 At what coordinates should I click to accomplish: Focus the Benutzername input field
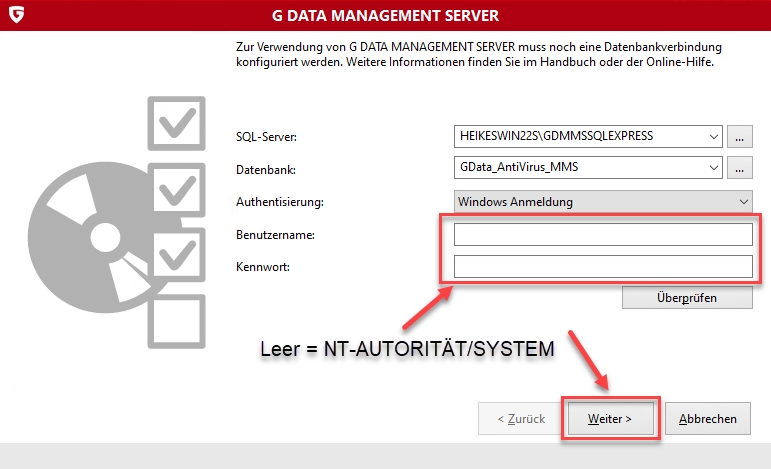[603, 234]
